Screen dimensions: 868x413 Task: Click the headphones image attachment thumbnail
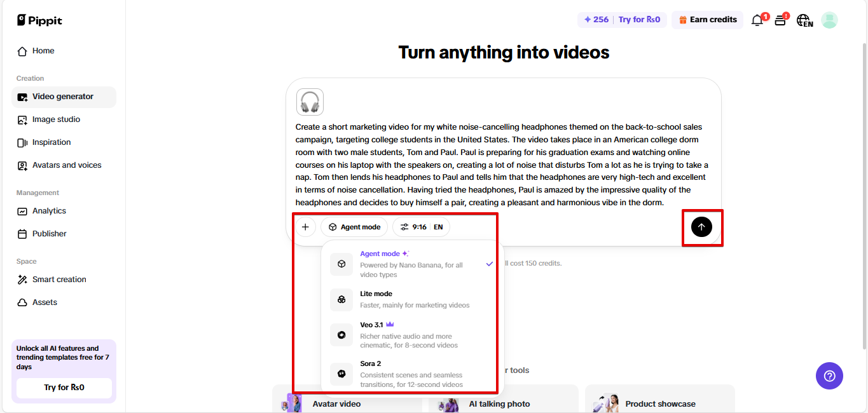tap(310, 102)
